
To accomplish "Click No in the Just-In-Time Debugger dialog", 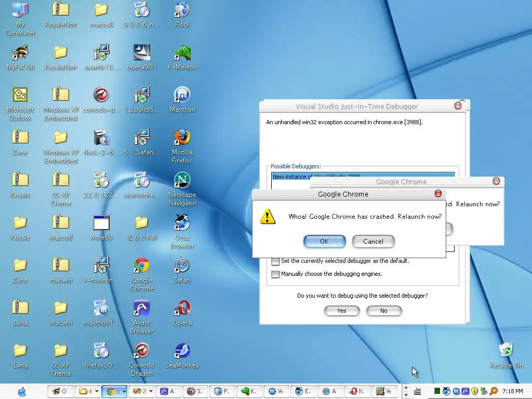I will click(384, 311).
